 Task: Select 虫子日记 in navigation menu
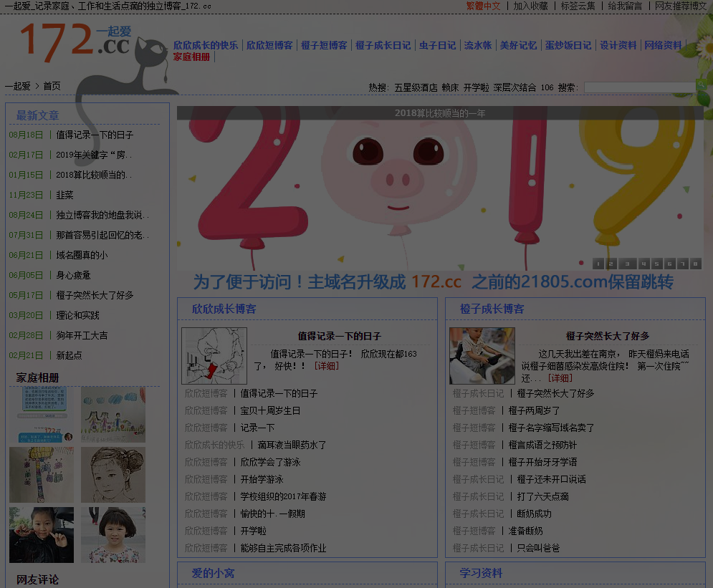[437, 45]
